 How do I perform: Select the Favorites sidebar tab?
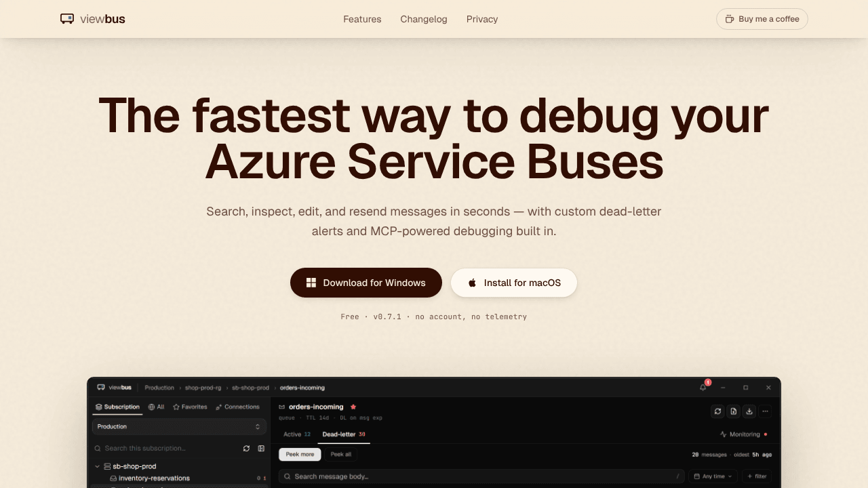pyautogui.click(x=190, y=407)
